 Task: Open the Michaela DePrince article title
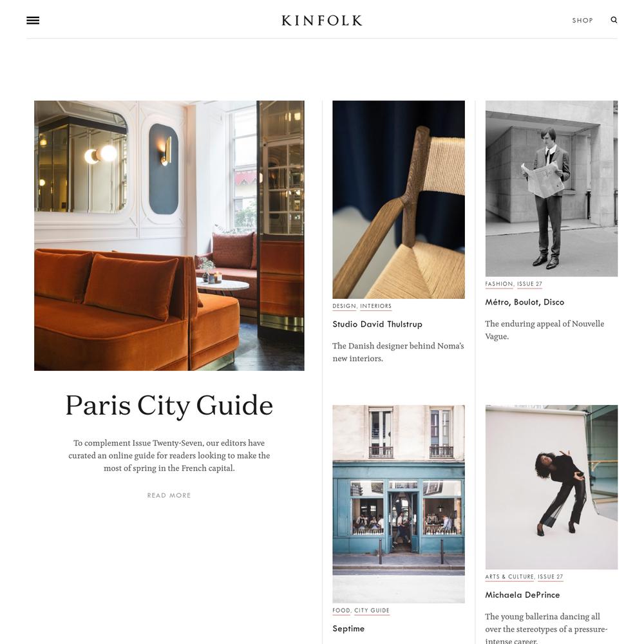coord(522,594)
